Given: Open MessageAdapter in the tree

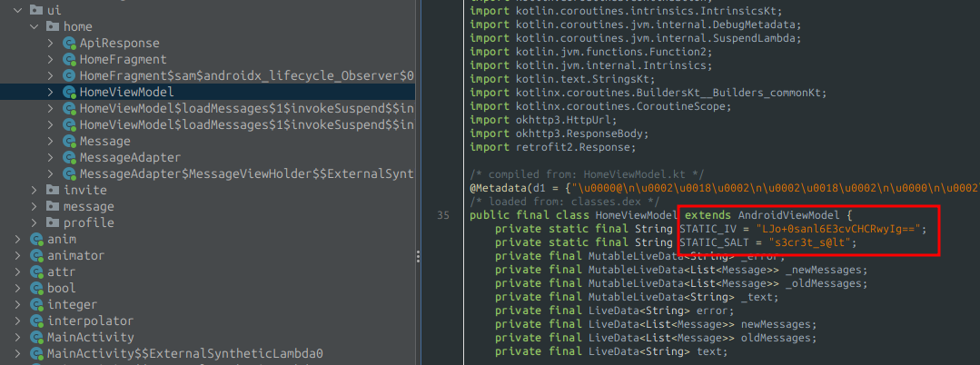Looking at the screenshot, I should [130, 157].
